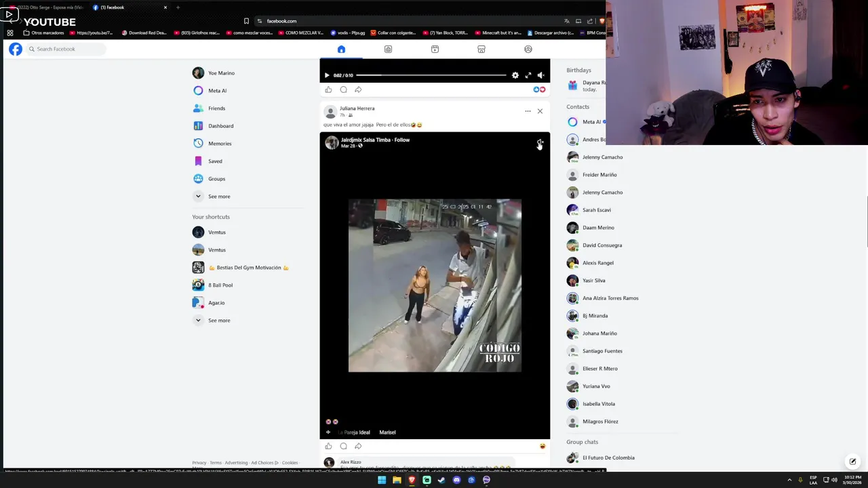Share Juliana Herrera's post
Viewport: 868px width, 488px height.
click(358, 446)
